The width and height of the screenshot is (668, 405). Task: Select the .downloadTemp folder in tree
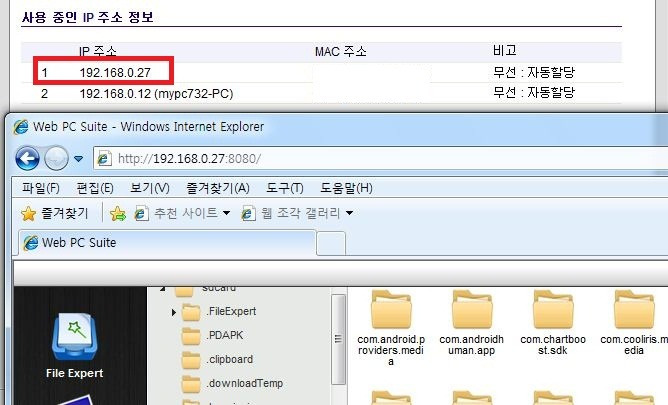coord(245,383)
